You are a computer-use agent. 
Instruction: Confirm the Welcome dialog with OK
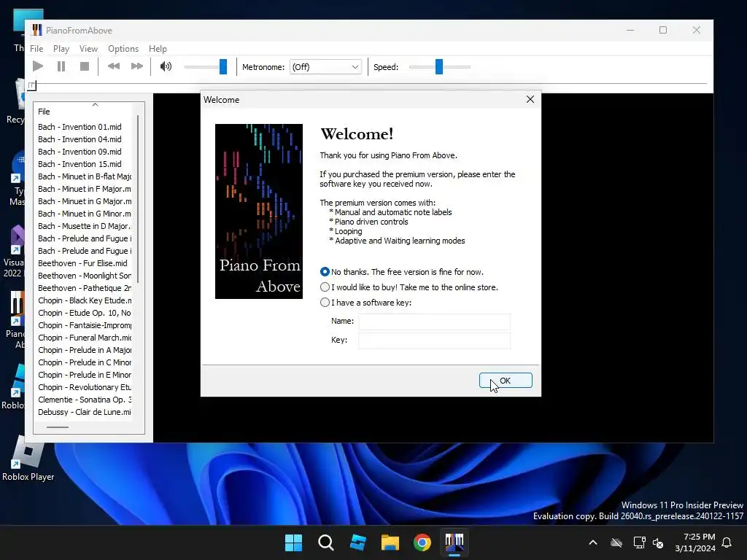pyautogui.click(x=506, y=381)
